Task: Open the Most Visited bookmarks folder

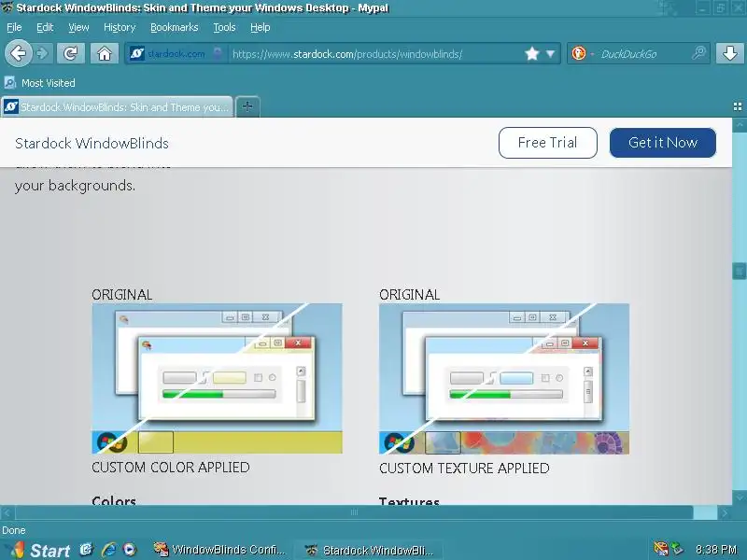Action: (x=40, y=83)
